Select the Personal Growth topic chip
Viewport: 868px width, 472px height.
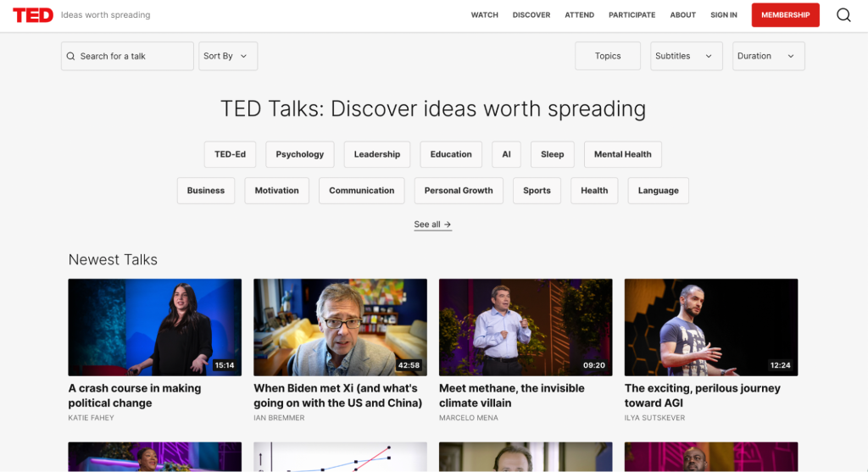(x=459, y=191)
